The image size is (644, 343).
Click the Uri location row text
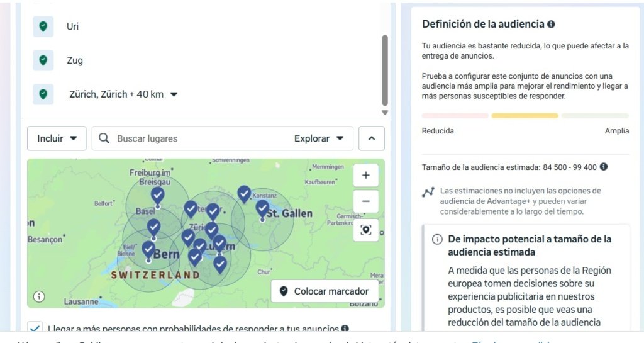(x=73, y=26)
